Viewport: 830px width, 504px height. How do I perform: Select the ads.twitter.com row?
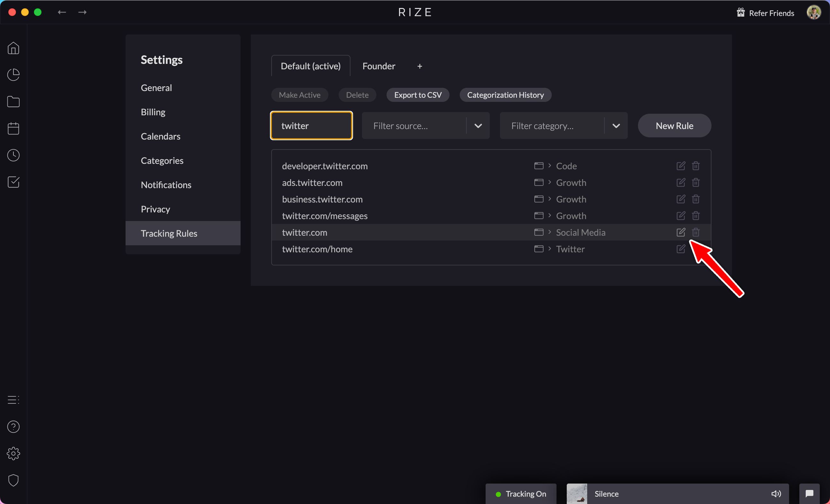(x=491, y=182)
